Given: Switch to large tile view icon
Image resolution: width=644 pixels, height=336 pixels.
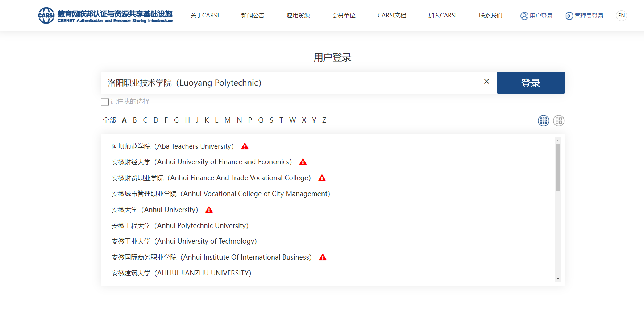Looking at the screenshot, I should coord(558,121).
